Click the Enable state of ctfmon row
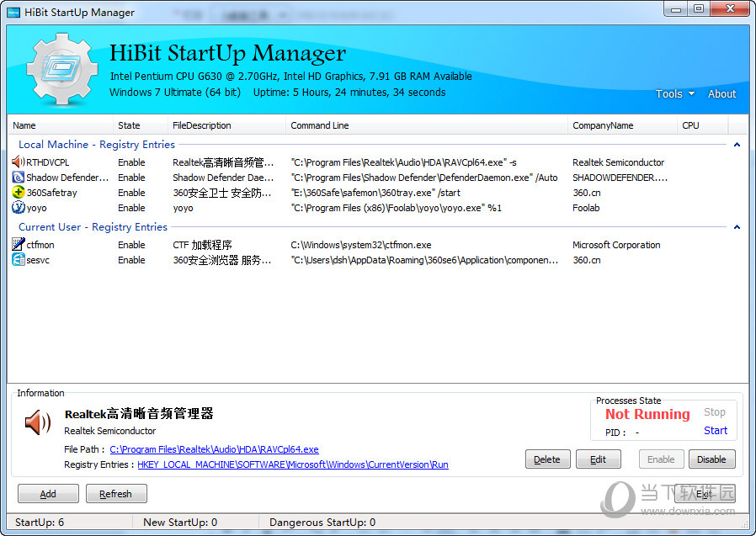 point(131,245)
